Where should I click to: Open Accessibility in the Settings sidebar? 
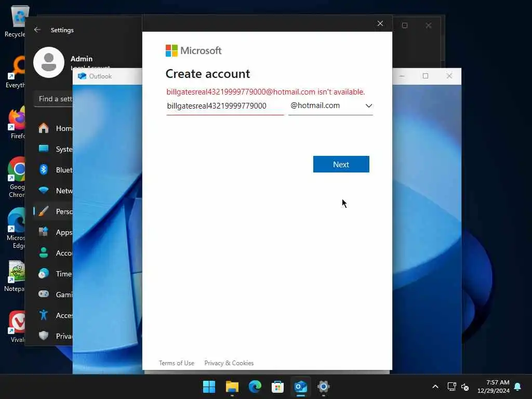point(54,315)
